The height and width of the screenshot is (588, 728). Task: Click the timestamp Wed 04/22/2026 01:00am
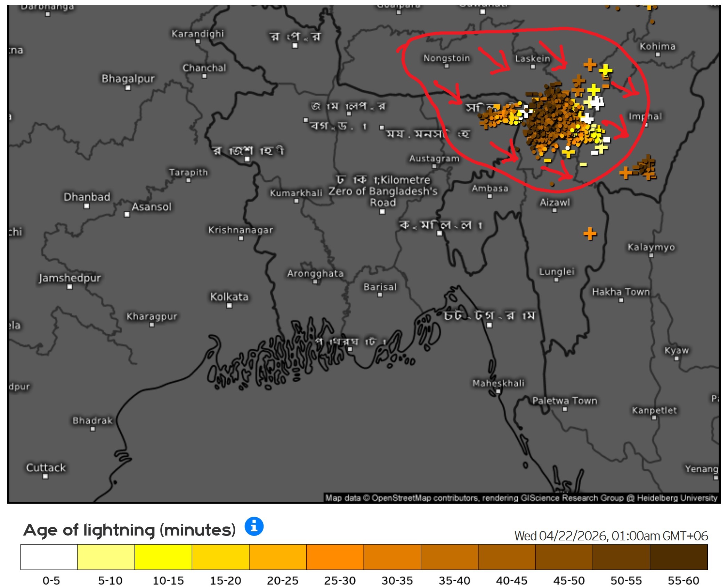point(611,536)
